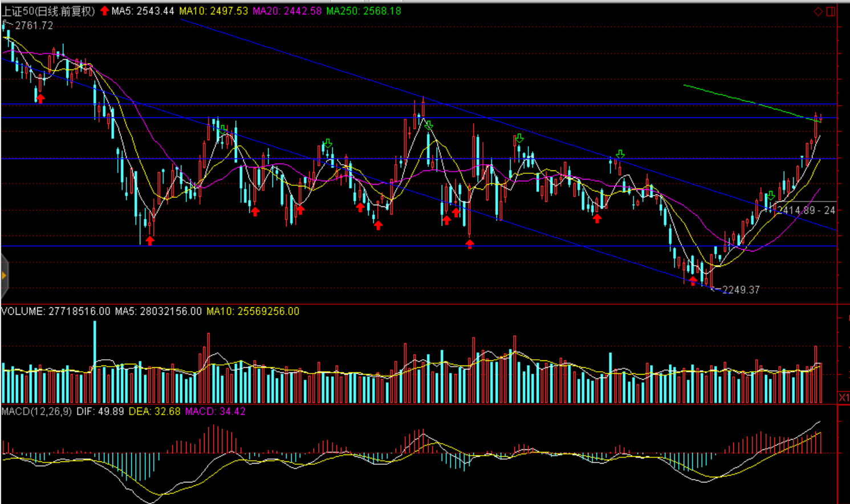Select the MA10 indicator label in header
850x504 pixels.
point(213,11)
